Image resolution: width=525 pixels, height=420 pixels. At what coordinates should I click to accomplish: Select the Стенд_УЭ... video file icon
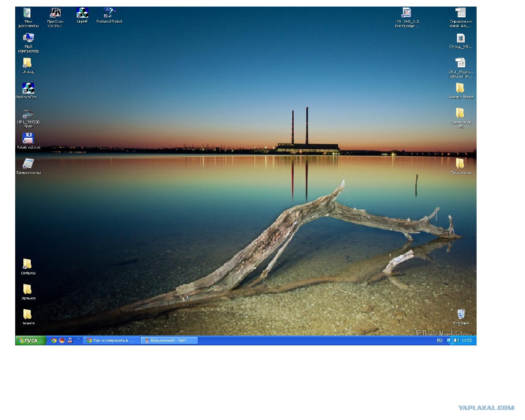pyautogui.click(x=461, y=41)
